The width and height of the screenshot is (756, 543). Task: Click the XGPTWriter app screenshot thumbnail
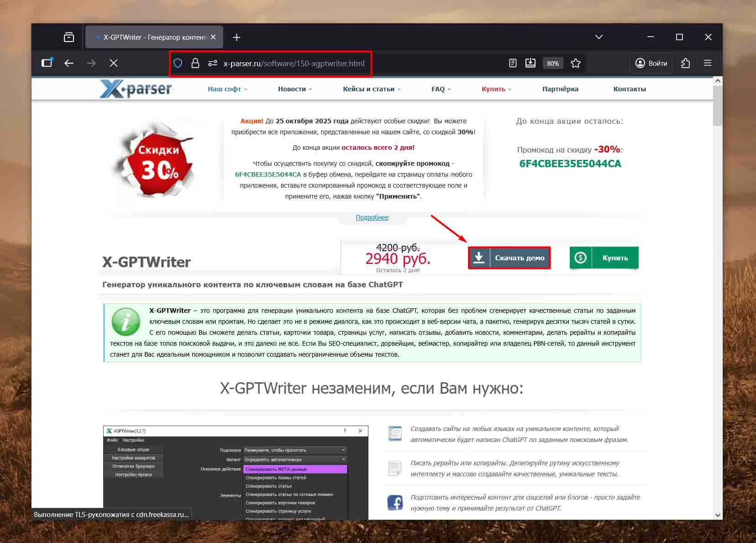point(236,473)
